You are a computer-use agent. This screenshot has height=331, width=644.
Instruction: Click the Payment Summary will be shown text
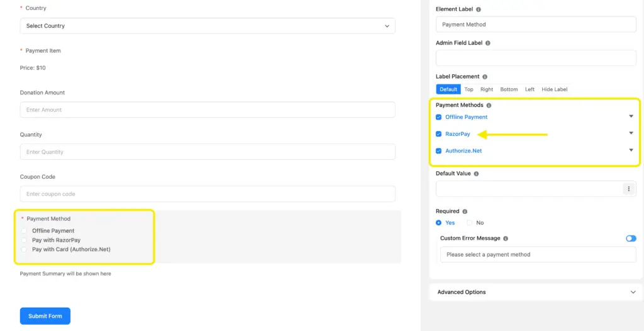click(x=65, y=274)
